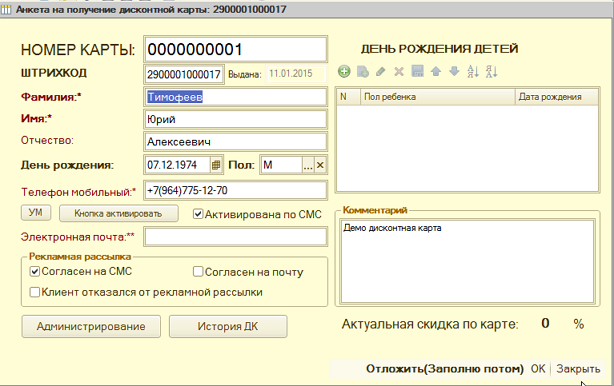
Task: Sort ascending А-Я icon
Action: pos(473,72)
